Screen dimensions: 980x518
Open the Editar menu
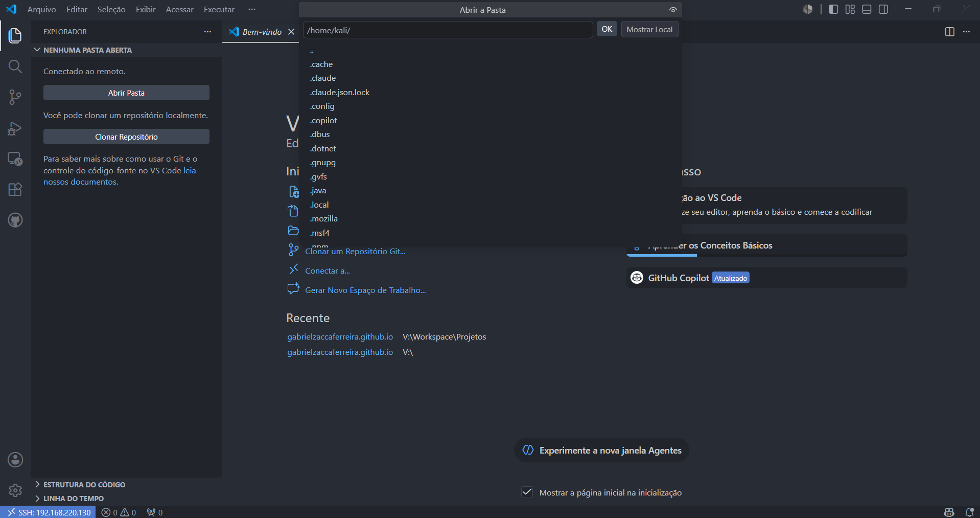[77, 9]
